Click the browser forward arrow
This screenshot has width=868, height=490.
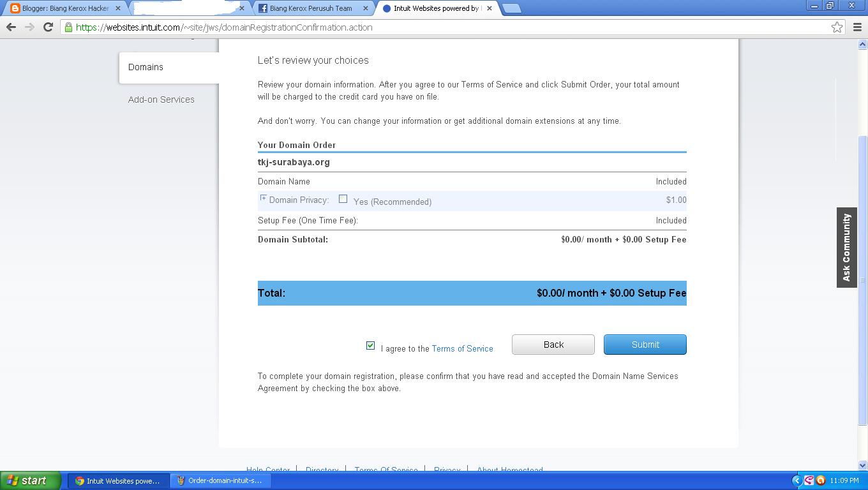click(29, 27)
